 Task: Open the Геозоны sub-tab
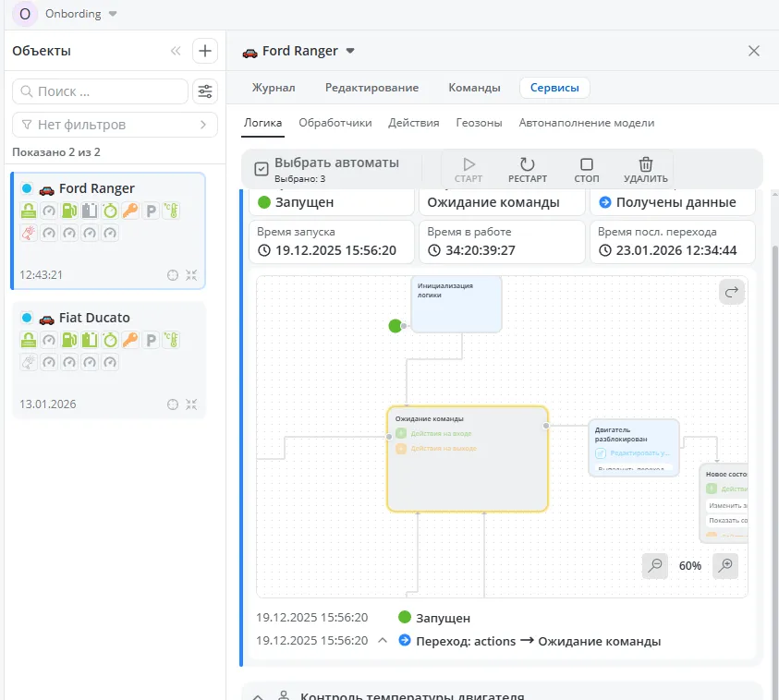[479, 122]
